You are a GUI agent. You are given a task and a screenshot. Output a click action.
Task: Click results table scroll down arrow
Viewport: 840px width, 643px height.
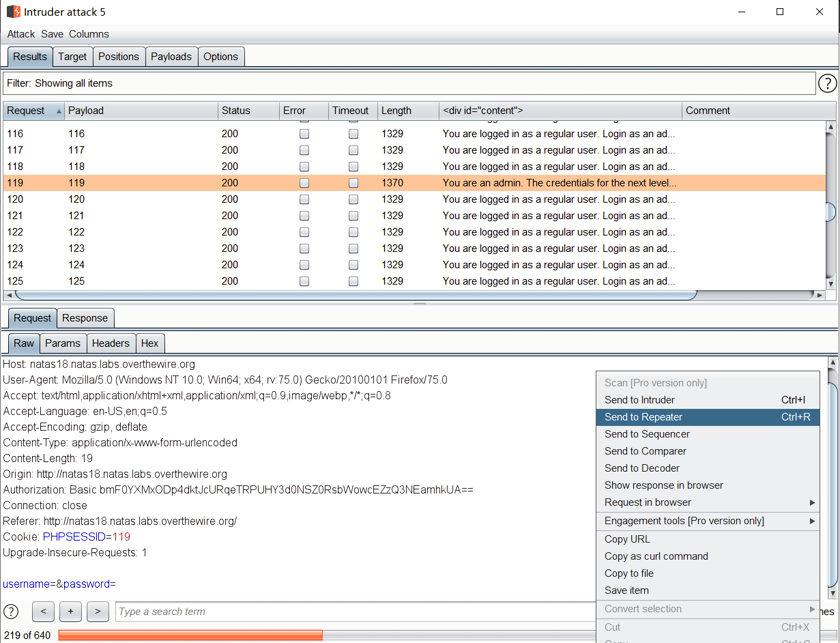[x=830, y=284]
